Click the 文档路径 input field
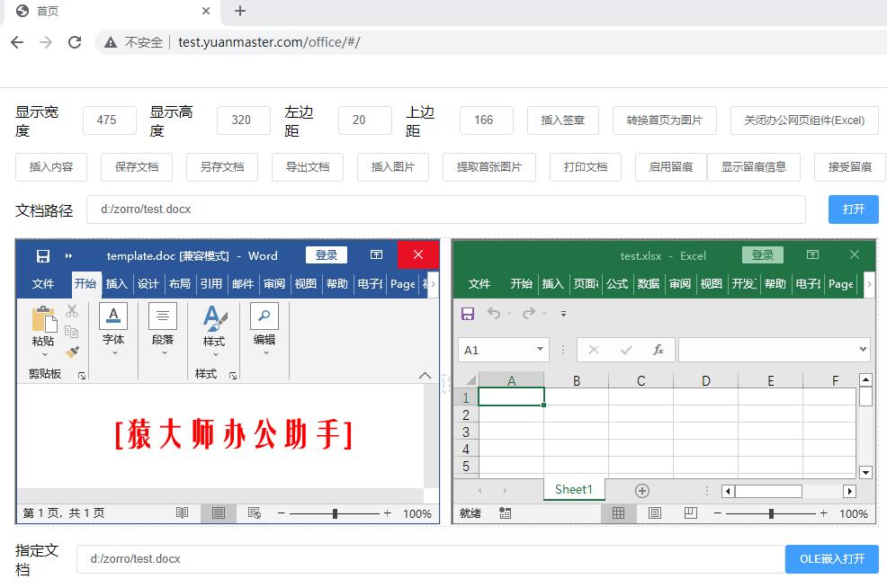887x588 pixels. click(x=446, y=209)
